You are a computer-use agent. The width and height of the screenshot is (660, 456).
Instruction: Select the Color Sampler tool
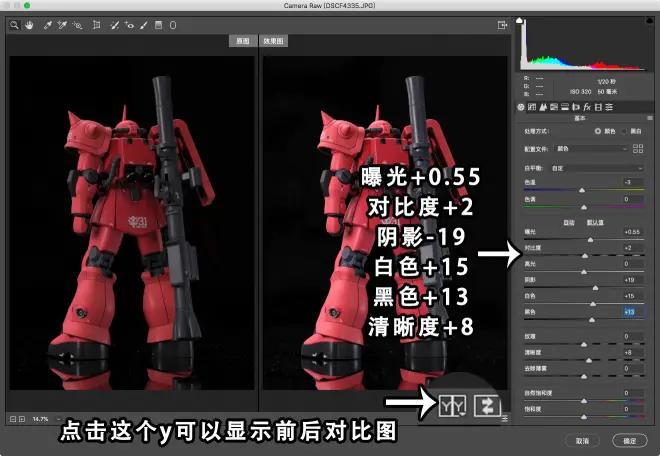coord(62,25)
